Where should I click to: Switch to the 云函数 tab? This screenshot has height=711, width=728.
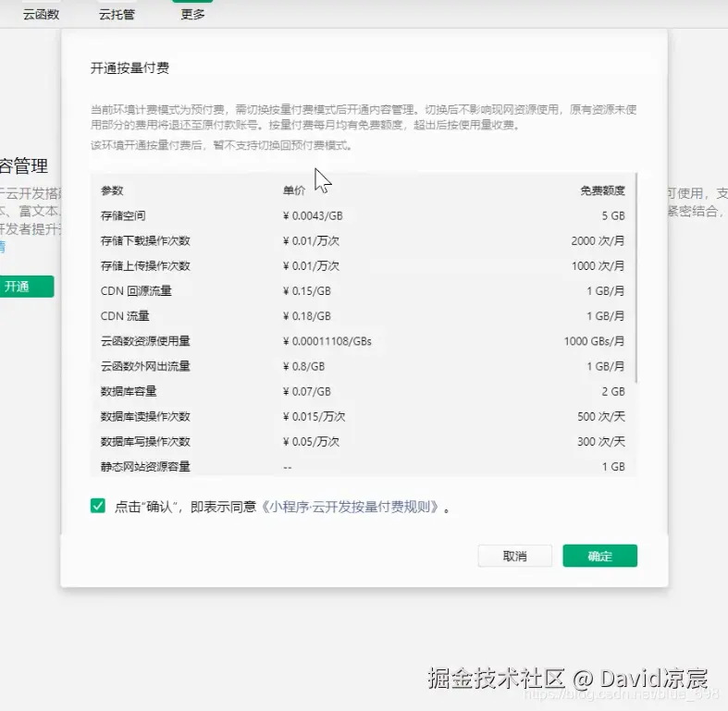[x=42, y=15]
